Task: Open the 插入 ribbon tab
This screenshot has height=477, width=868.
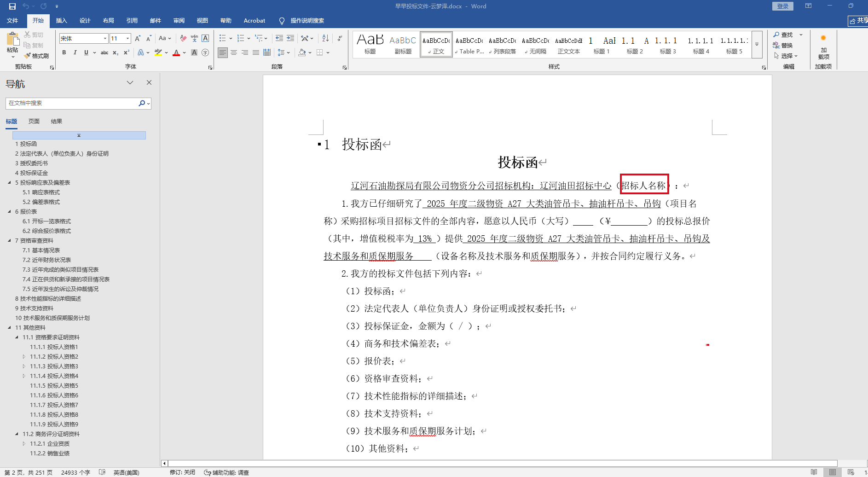Action: [61, 21]
